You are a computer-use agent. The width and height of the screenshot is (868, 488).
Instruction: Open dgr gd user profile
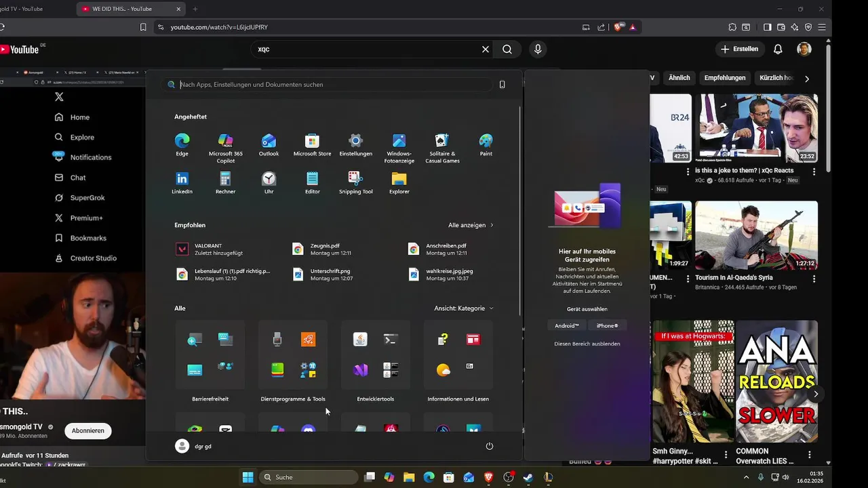(x=193, y=446)
